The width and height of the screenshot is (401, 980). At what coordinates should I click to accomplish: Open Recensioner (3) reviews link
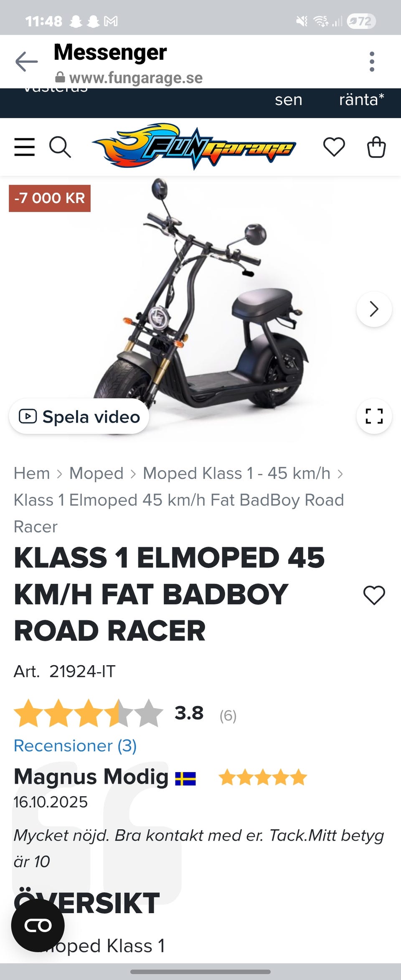(x=75, y=746)
